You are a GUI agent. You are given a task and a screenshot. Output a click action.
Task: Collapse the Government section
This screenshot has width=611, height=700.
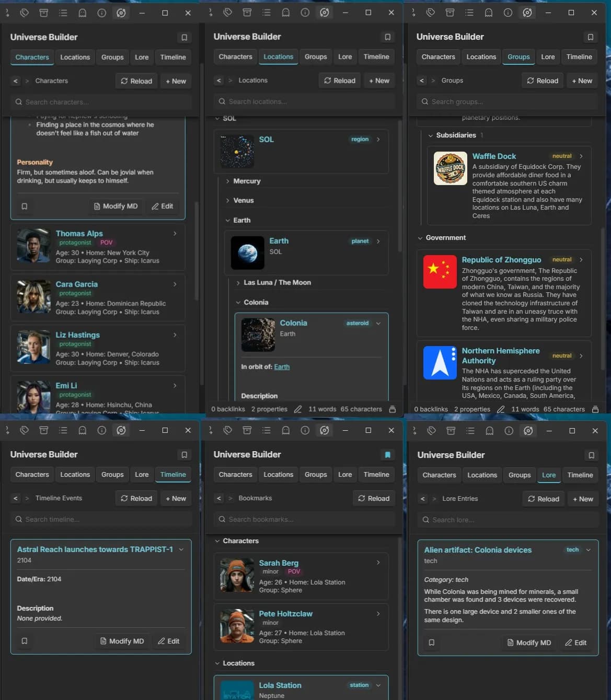[420, 238]
